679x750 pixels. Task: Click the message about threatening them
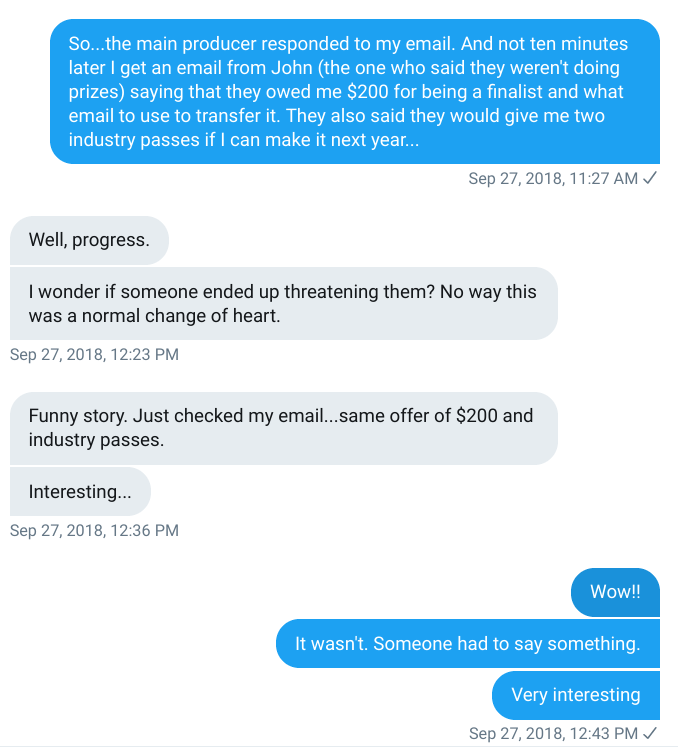click(284, 304)
